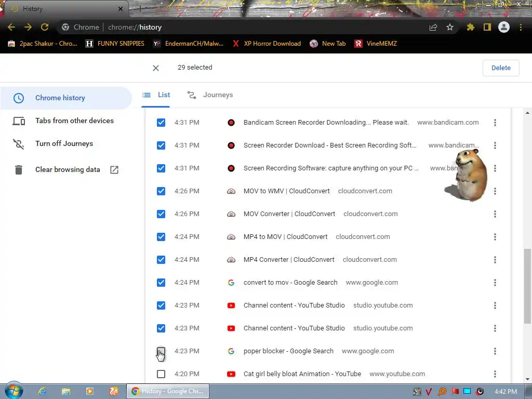Click the history list scrollbar thumb
Screen dimensions: 532x399
click(527, 286)
